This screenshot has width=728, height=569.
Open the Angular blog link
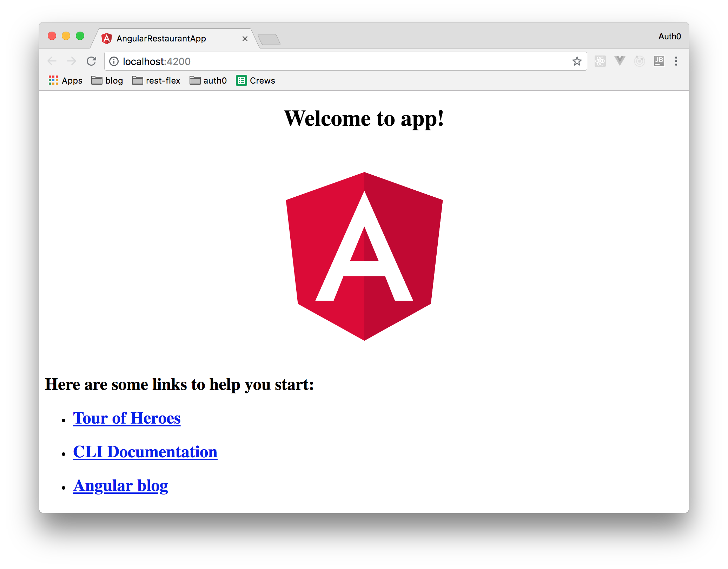coord(120,485)
